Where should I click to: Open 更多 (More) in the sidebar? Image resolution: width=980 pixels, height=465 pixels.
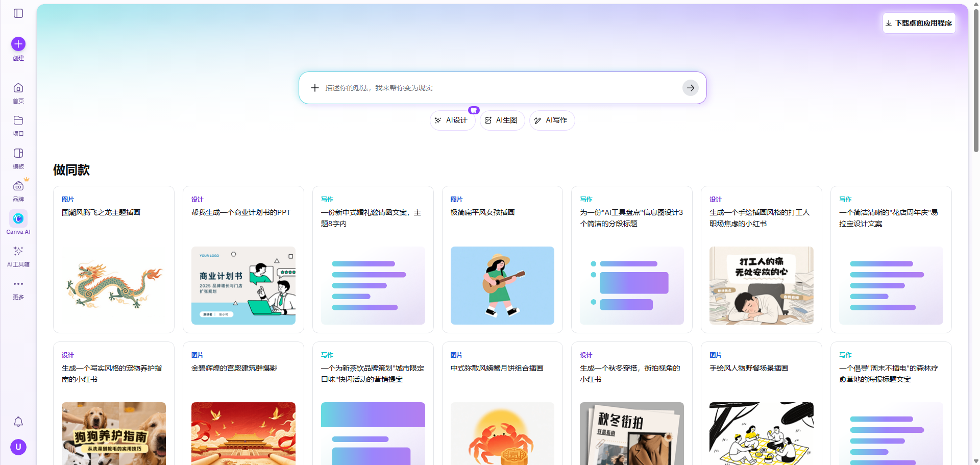pyautogui.click(x=18, y=284)
